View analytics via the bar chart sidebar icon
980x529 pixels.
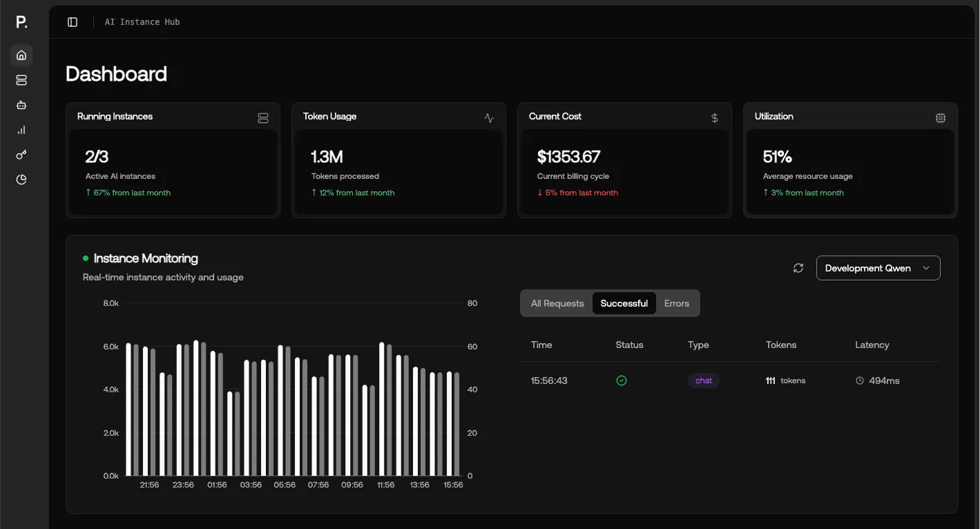pos(21,129)
